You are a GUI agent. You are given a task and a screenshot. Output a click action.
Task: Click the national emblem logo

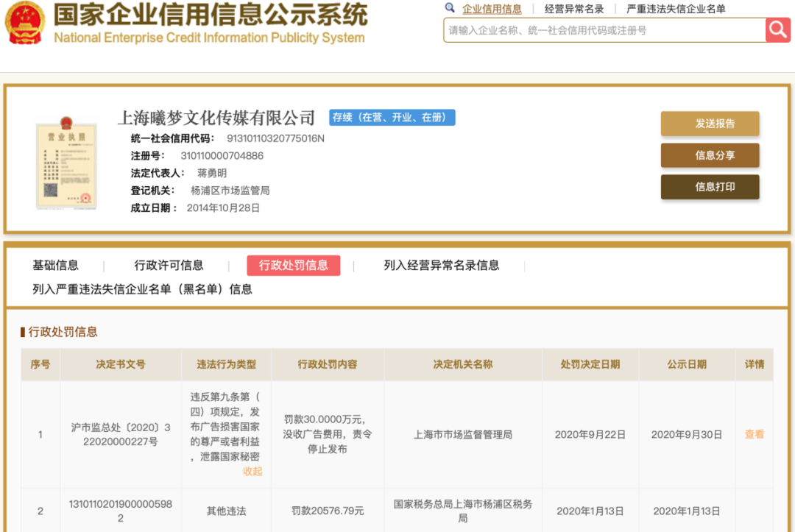(x=25, y=24)
